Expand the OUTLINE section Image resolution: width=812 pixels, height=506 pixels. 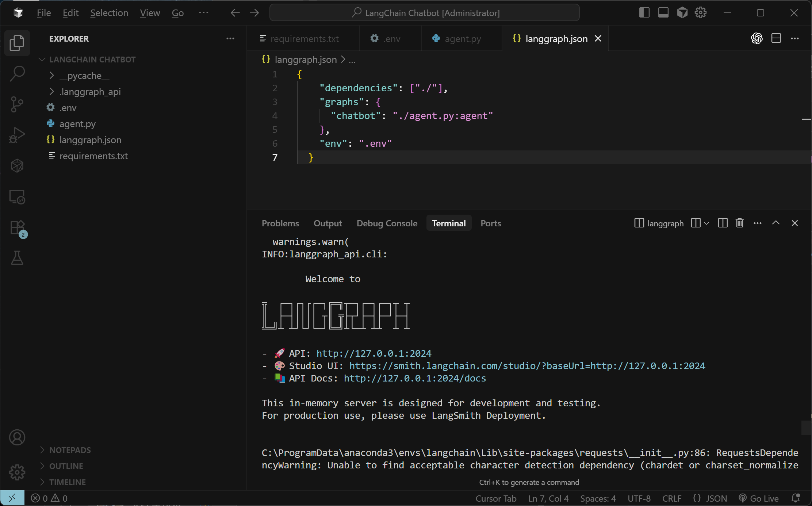(x=66, y=466)
